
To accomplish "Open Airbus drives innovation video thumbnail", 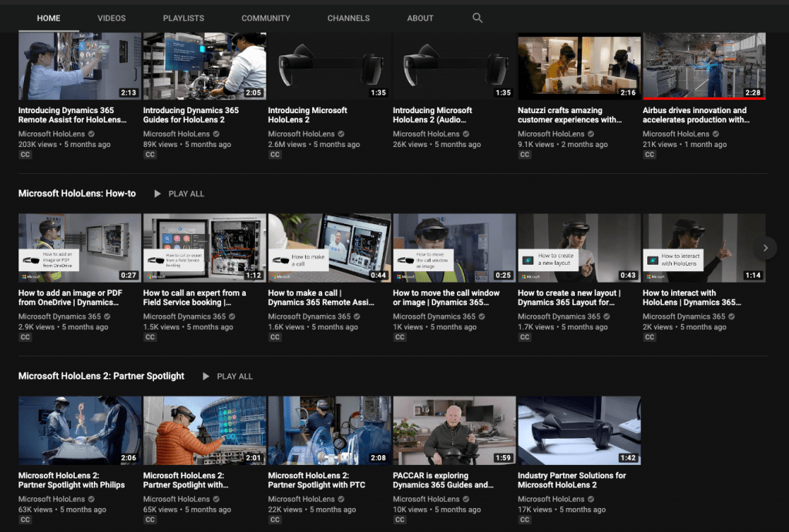I will tap(703, 66).
